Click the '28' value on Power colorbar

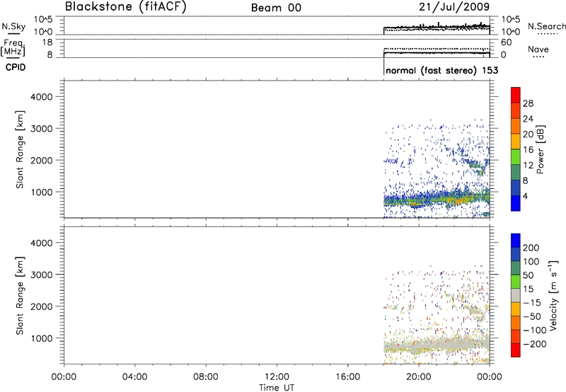coord(528,103)
